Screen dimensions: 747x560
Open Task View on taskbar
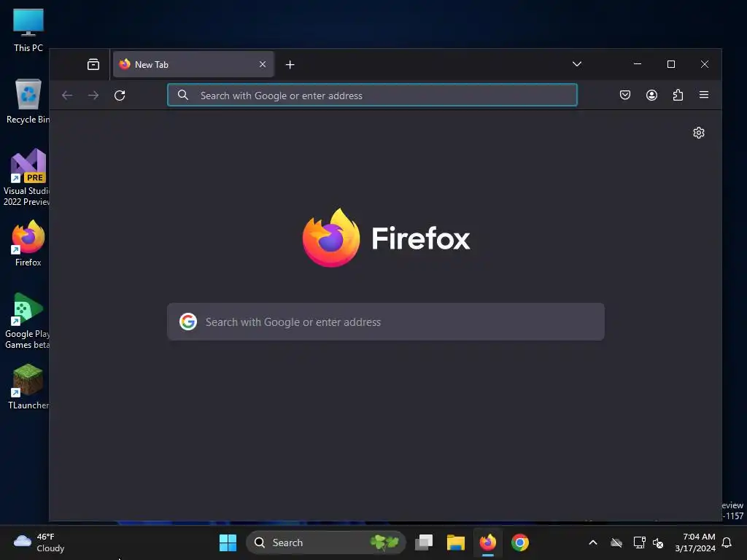pos(424,542)
